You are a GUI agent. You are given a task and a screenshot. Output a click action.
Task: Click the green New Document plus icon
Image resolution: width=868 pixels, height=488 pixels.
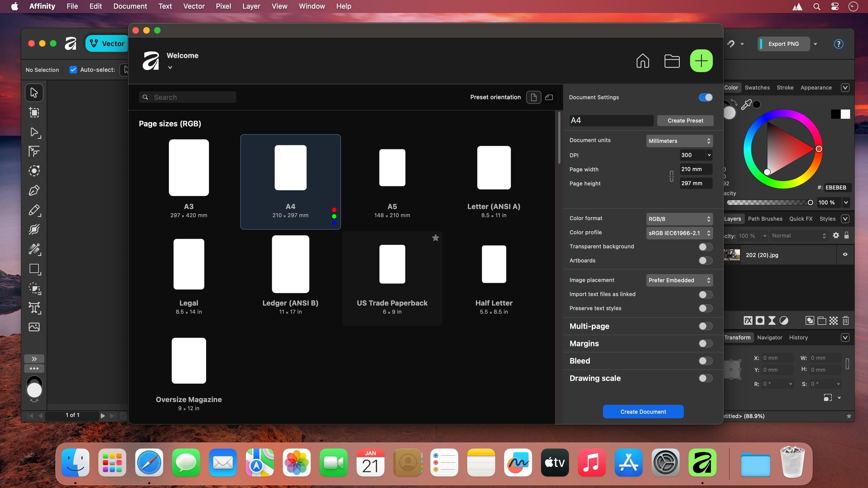pyautogui.click(x=701, y=61)
